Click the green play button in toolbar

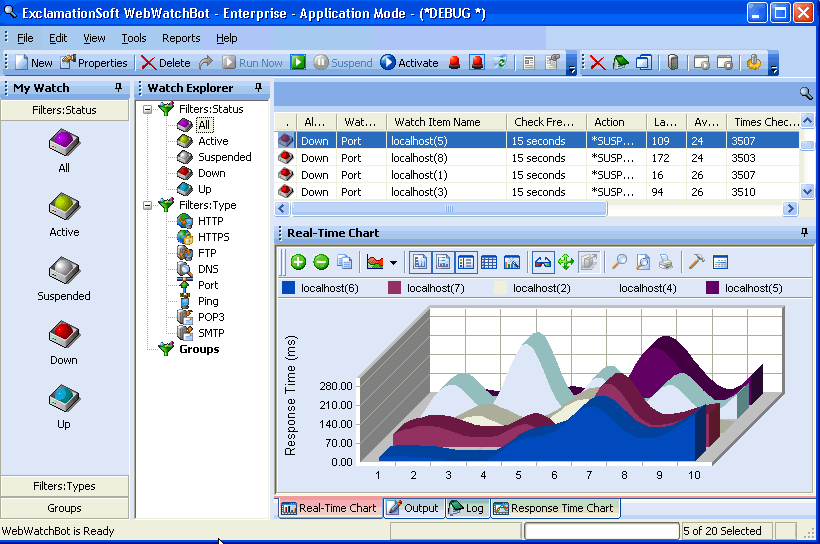pos(298,62)
